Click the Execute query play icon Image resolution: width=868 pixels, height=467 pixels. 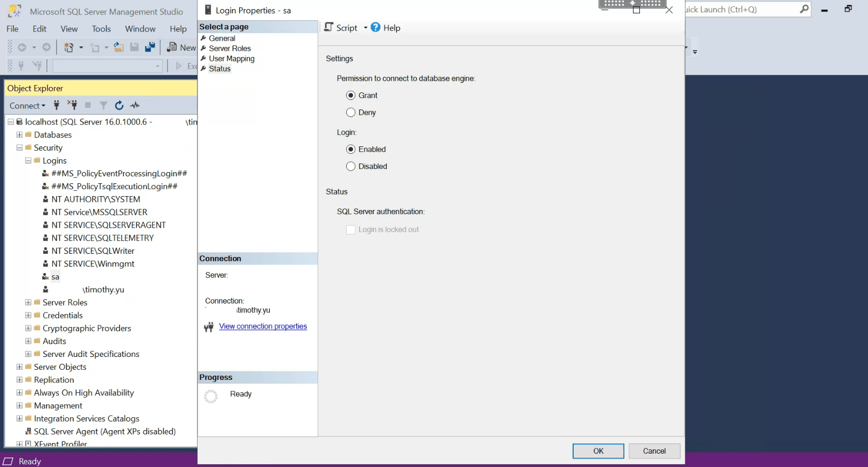(179, 66)
